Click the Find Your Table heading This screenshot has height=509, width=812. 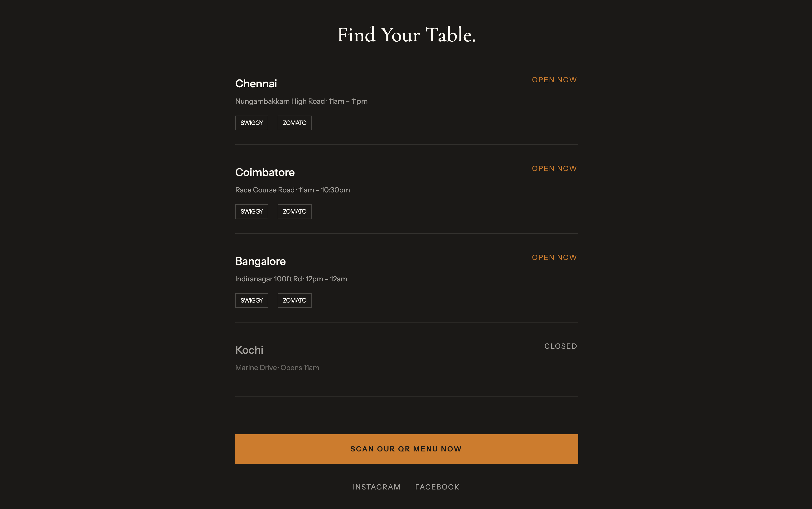[406, 35]
